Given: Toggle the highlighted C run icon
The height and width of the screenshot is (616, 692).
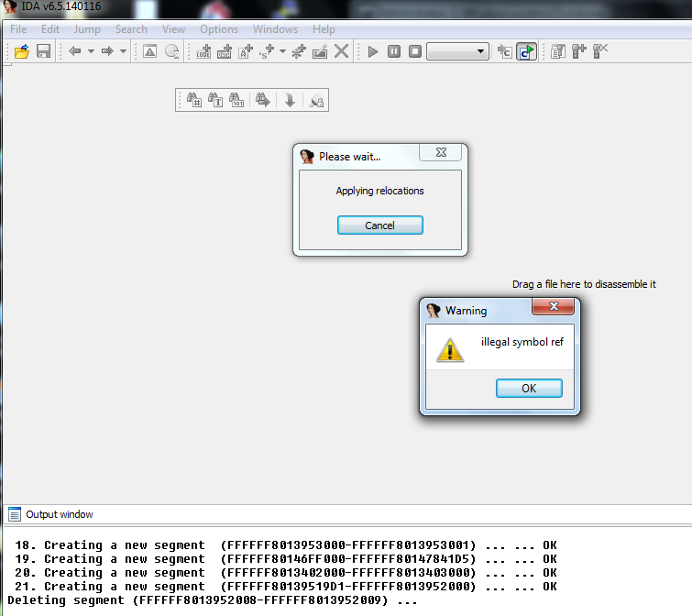Looking at the screenshot, I should pos(526,51).
